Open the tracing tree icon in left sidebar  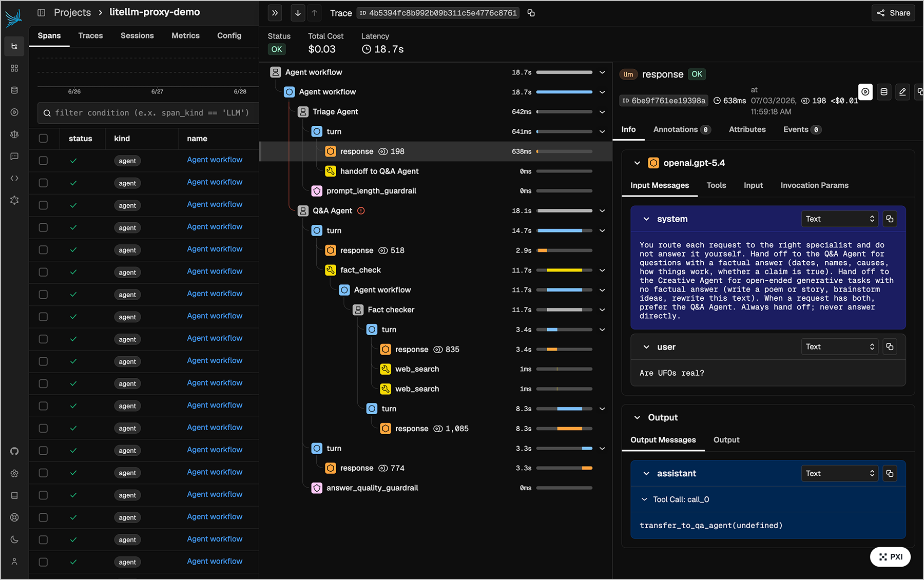14,46
